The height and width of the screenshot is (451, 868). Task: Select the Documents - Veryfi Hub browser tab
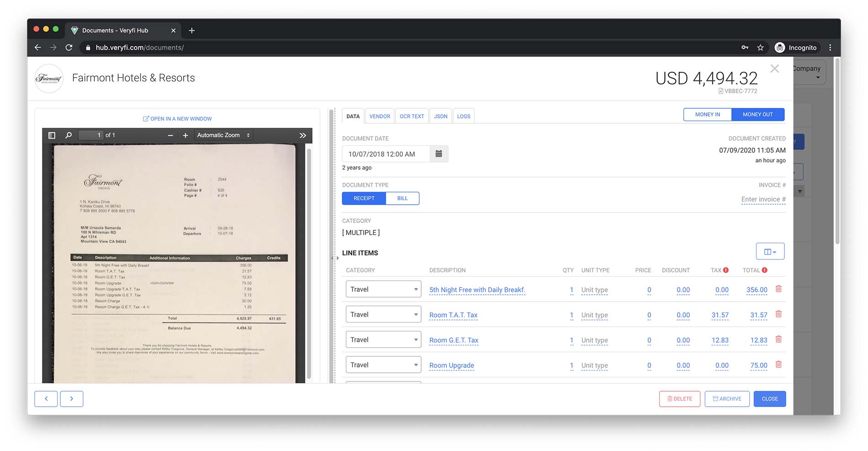tap(122, 31)
